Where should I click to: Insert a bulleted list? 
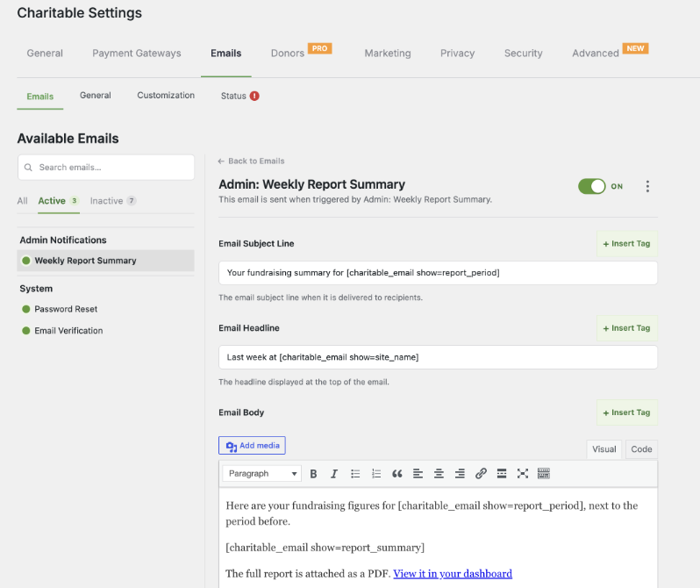[x=355, y=474]
